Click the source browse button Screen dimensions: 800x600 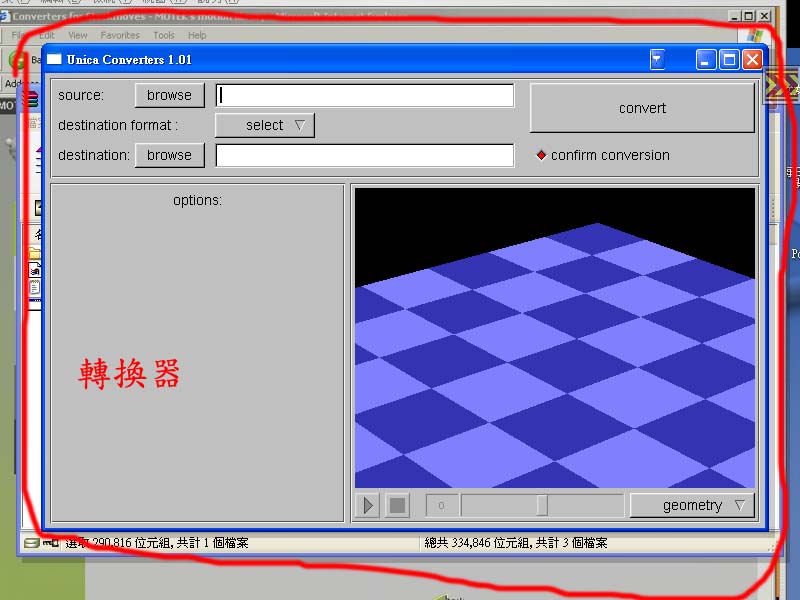point(169,95)
